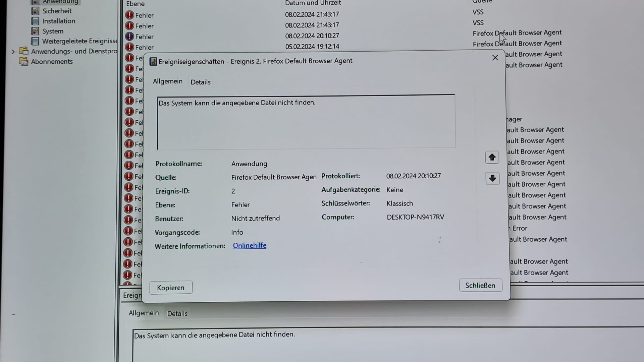644x362 pixels.
Task: Click the dialog title bar event icon
Action: 153,61
